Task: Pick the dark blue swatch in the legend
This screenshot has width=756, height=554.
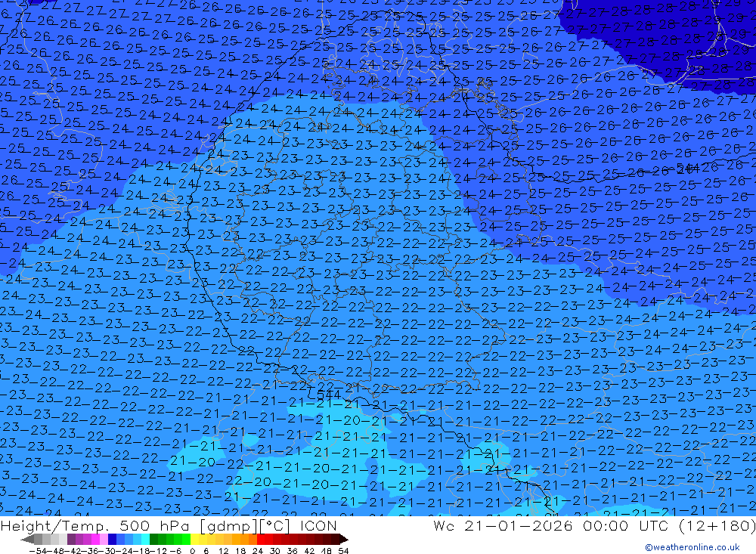Action: coord(112,540)
